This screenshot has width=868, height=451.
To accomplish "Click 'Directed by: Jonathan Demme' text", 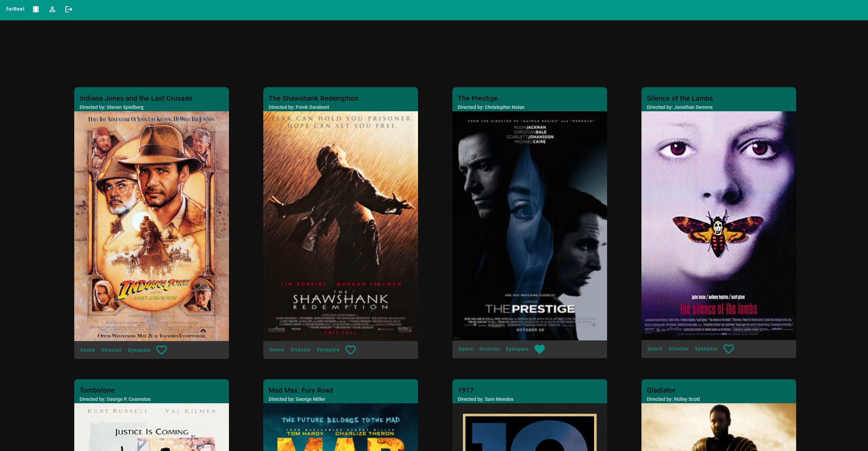I will [680, 107].
